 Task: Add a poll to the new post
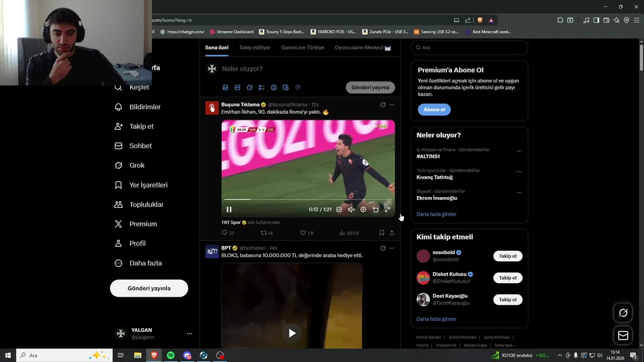(262, 87)
